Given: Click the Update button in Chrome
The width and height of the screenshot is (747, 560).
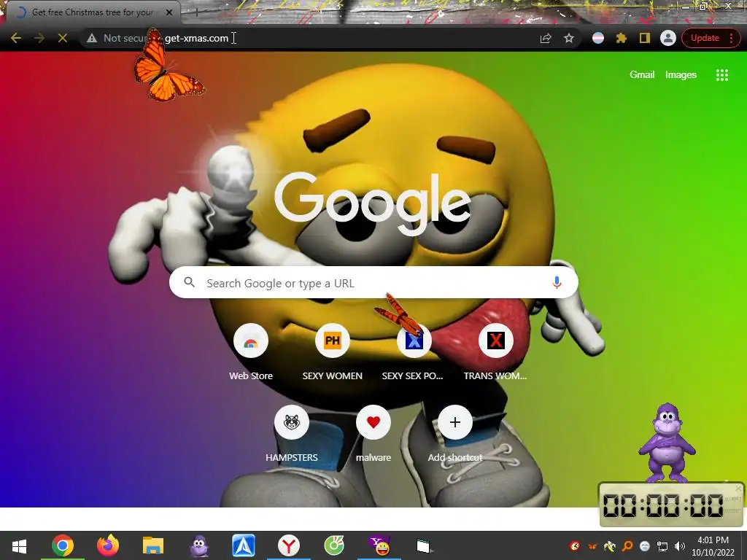Looking at the screenshot, I should coord(705,38).
